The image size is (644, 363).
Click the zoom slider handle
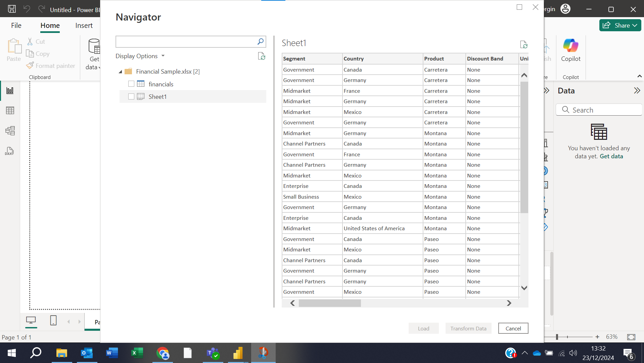pyautogui.click(x=557, y=337)
